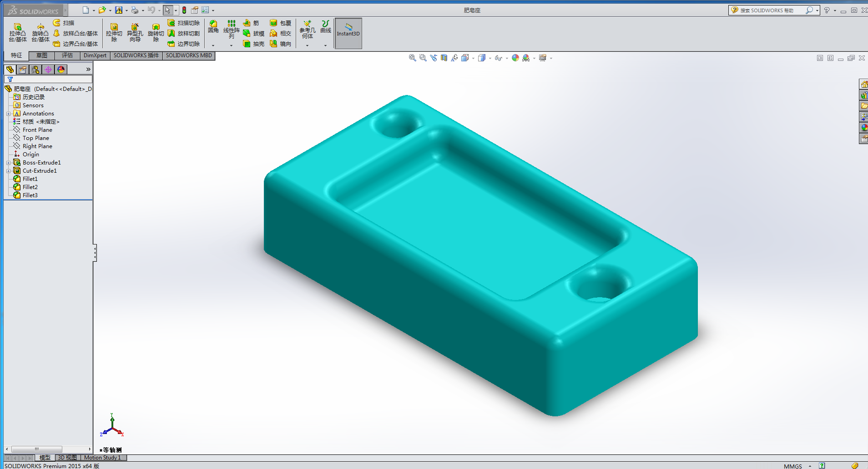Viewport: 868px width, 469px height.
Task: Expand the Boss-Extrude1 feature node
Action: [x=8, y=163]
